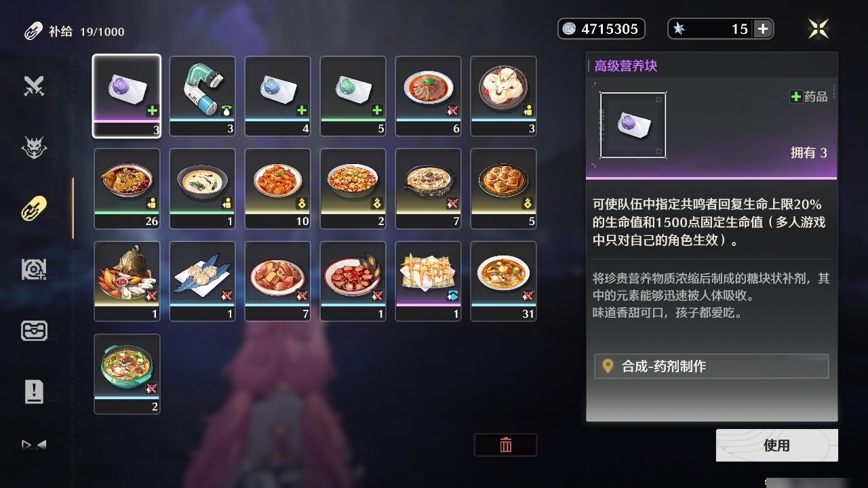Select the blue nutrient block with quantity 4
The image size is (868, 488).
[x=277, y=96]
